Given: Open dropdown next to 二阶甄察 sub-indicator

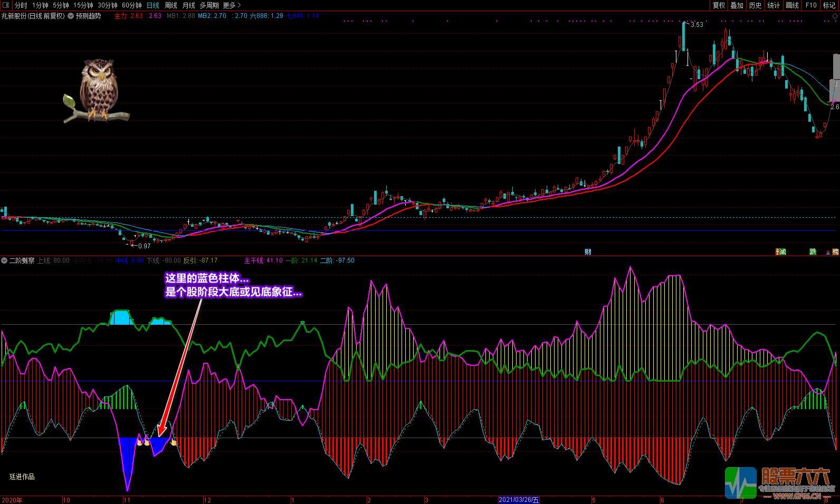Looking at the screenshot, I should point(4,260).
